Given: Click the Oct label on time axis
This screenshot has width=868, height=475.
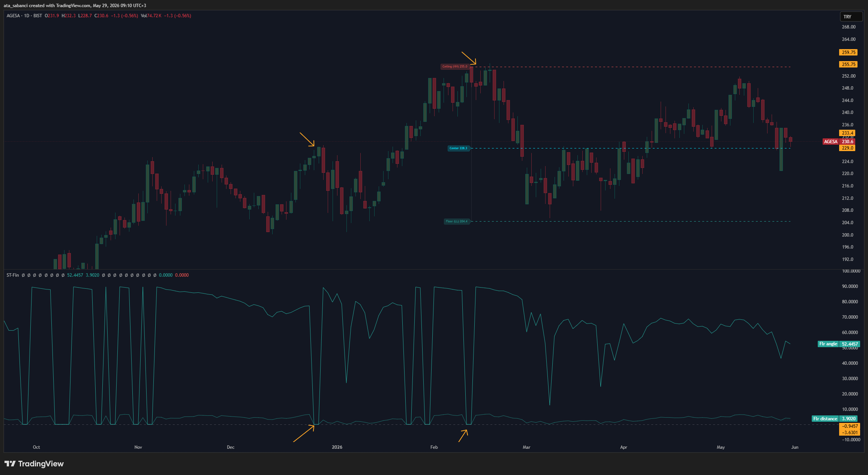Looking at the screenshot, I should point(36,447).
